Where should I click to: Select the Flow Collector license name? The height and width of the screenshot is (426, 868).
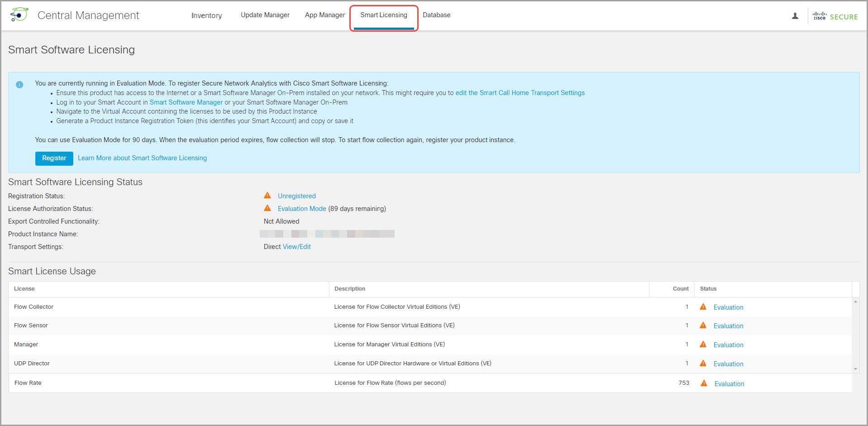point(33,307)
